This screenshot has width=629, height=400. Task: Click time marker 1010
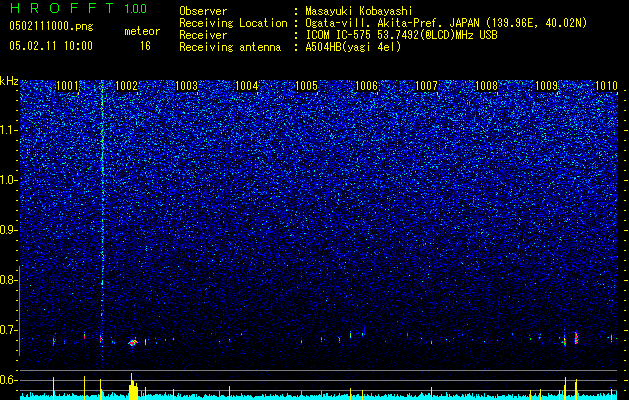(x=606, y=86)
